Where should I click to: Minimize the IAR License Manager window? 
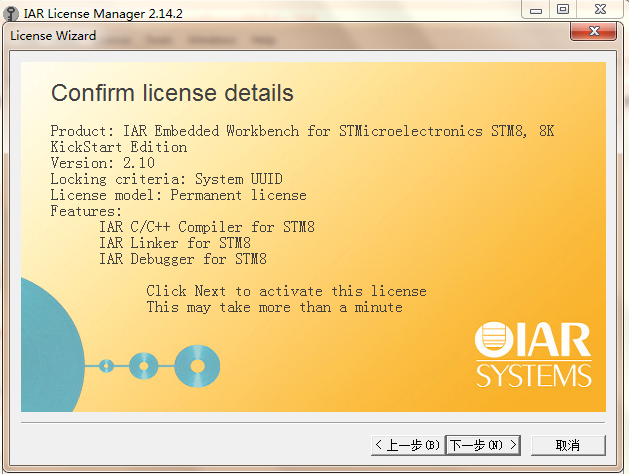536,10
